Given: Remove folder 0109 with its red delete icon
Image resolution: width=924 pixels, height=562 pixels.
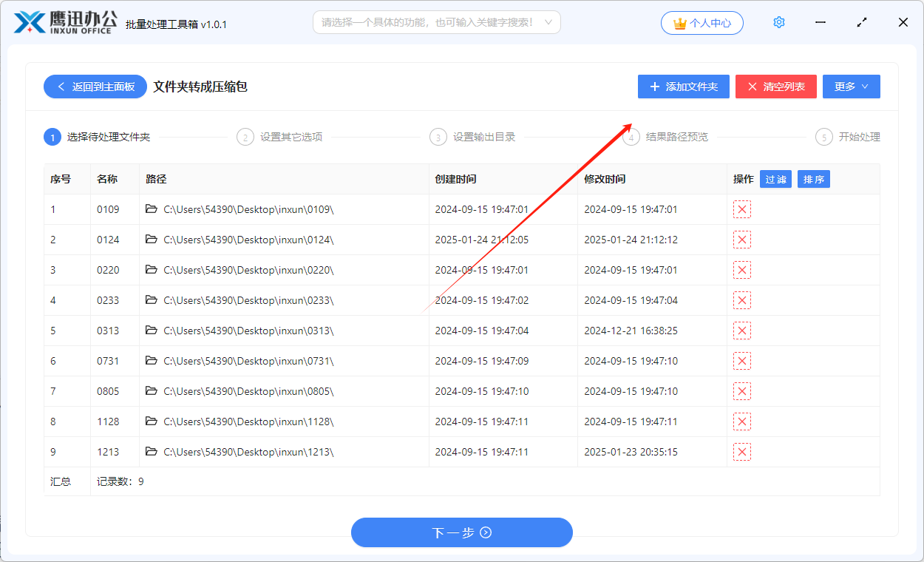Looking at the screenshot, I should [742, 209].
